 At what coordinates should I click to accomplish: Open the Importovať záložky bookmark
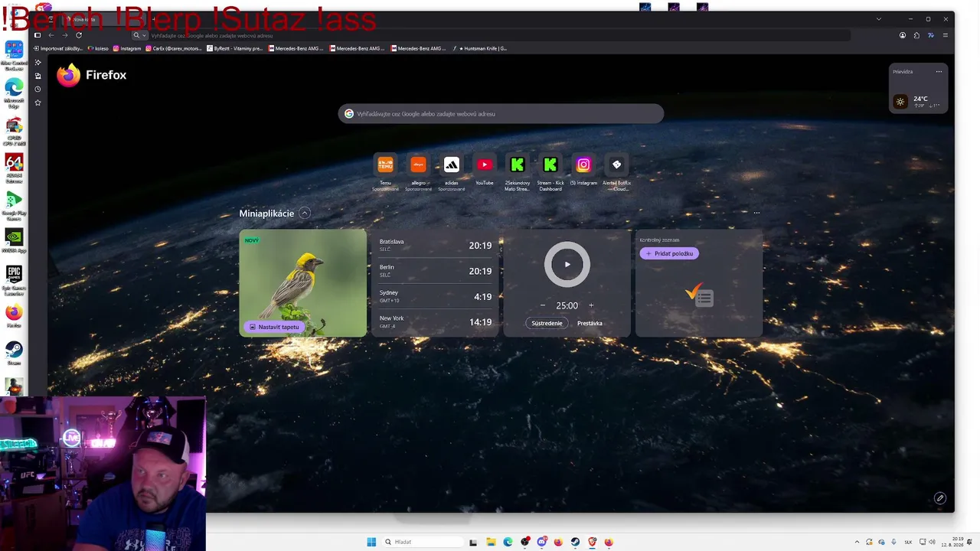pos(58,48)
